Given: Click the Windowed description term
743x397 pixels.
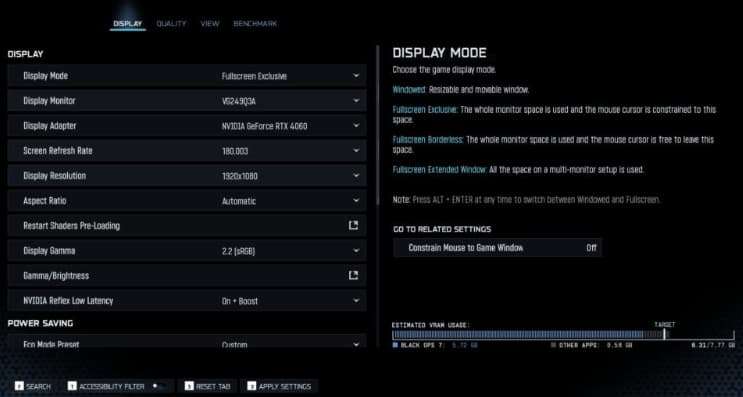Looking at the screenshot, I should 409,90.
